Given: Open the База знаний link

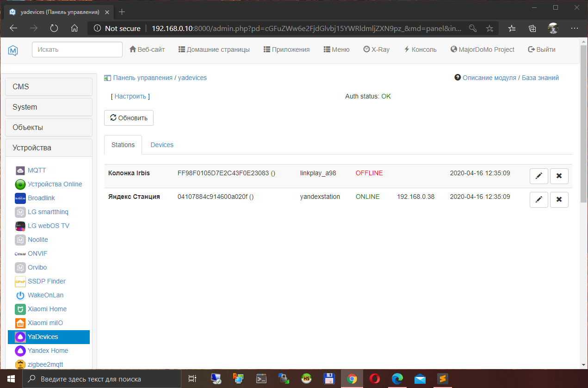Looking at the screenshot, I should (x=540, y=78).
